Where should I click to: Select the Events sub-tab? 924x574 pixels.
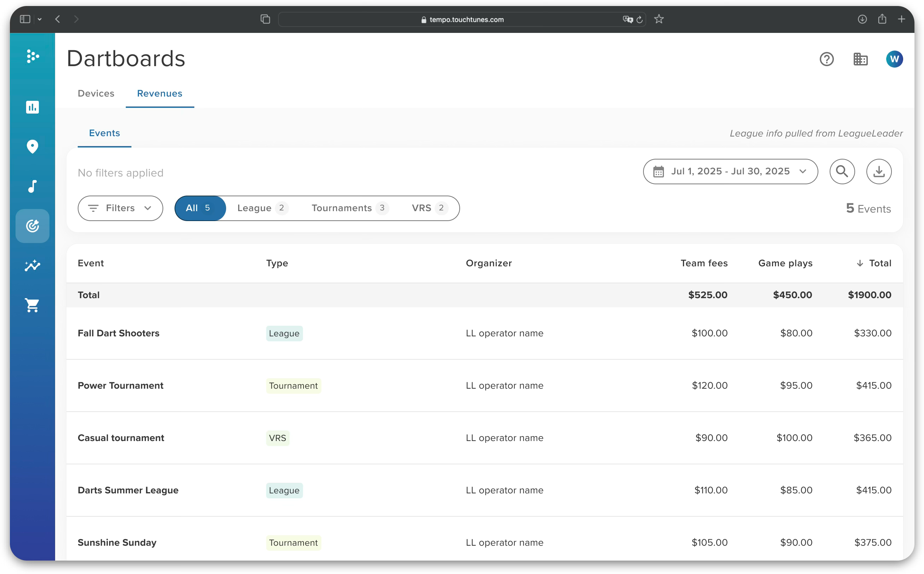[x=104, y=133]
